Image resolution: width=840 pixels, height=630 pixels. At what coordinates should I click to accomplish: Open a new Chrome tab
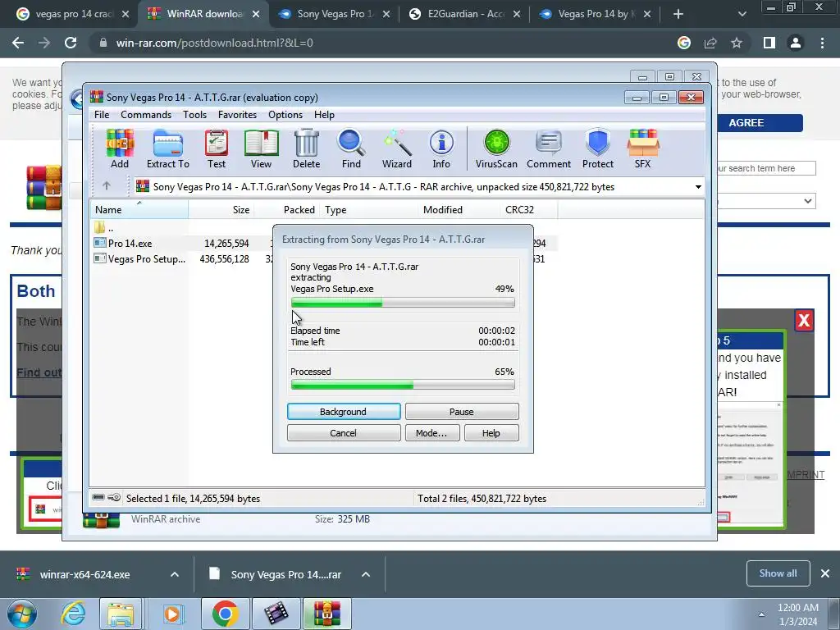coord(678,14)
